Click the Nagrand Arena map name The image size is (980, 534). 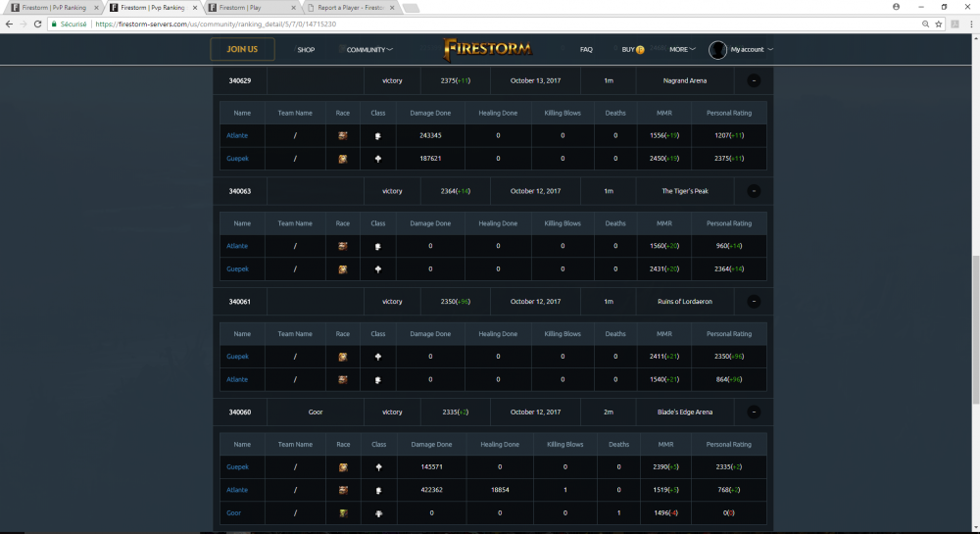tap(685, 80)
